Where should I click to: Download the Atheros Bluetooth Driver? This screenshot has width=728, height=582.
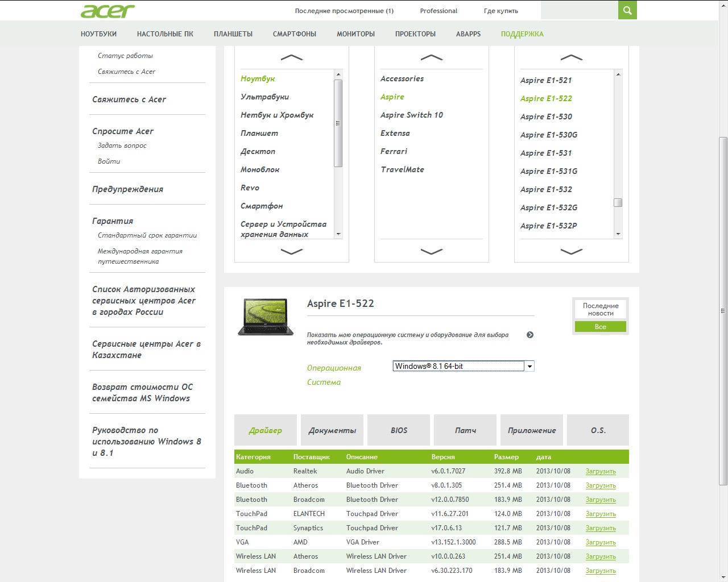[x=601, y=485]
